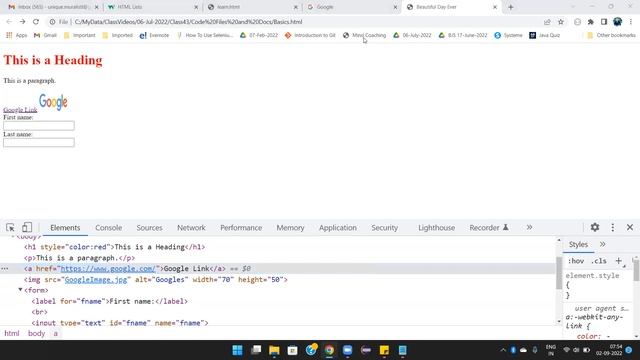Open the Network tab
640x360 pixels.
191,228
